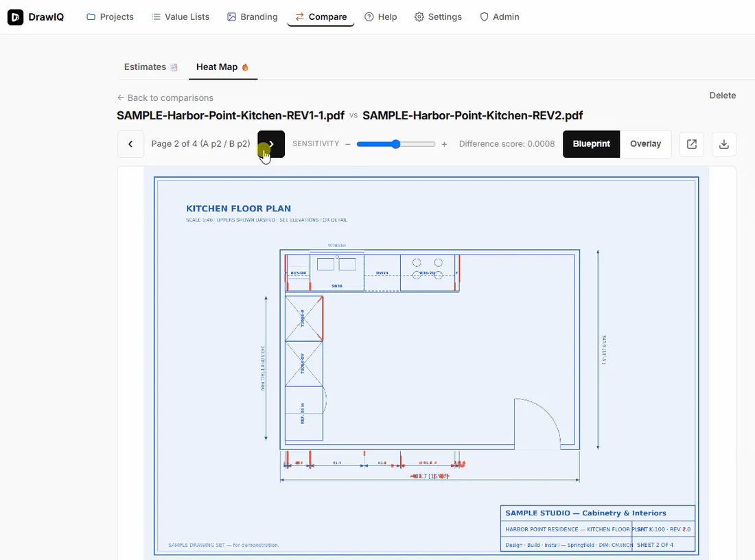
Task: Click the document icon beside Estimates
Action: click(x=174, y=67)
